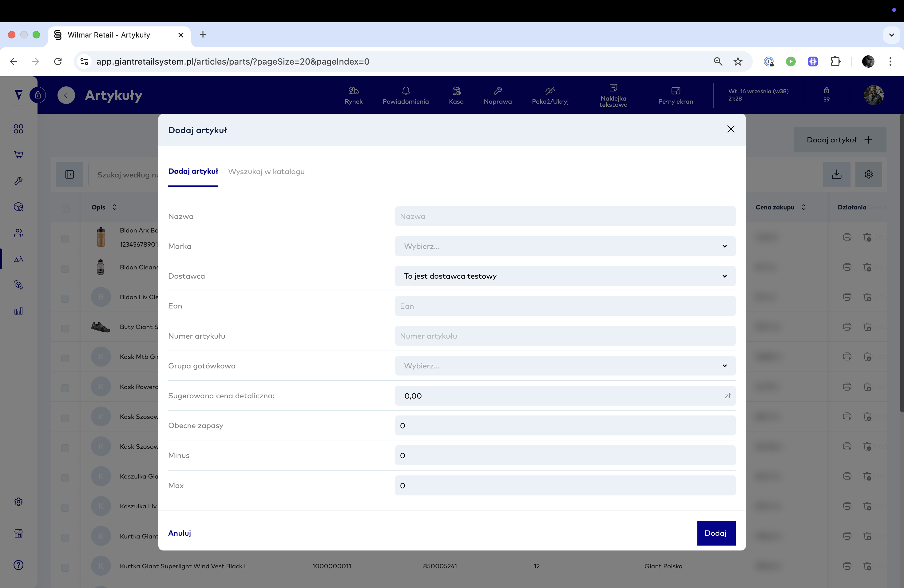Image resolution: width=904 pixels, height=588 pixels.
Task: Click the Sugerowana cena detaliczna field
Action: [565, 395]
